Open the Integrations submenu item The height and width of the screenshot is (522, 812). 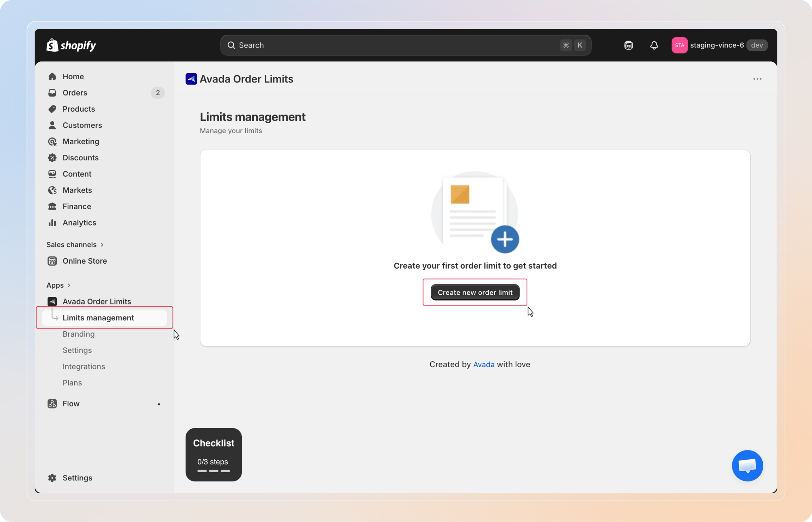(84, 366)
